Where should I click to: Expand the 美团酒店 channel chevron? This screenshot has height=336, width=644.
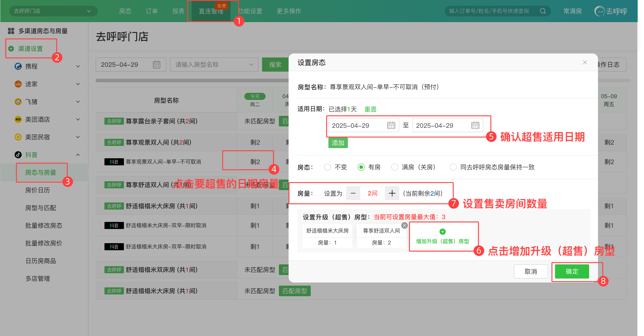pos(78,120)
